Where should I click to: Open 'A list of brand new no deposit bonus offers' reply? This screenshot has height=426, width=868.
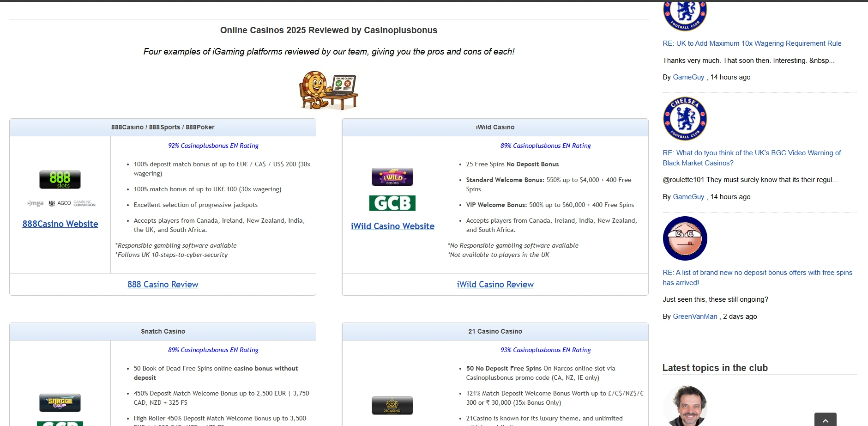point(758,278)
